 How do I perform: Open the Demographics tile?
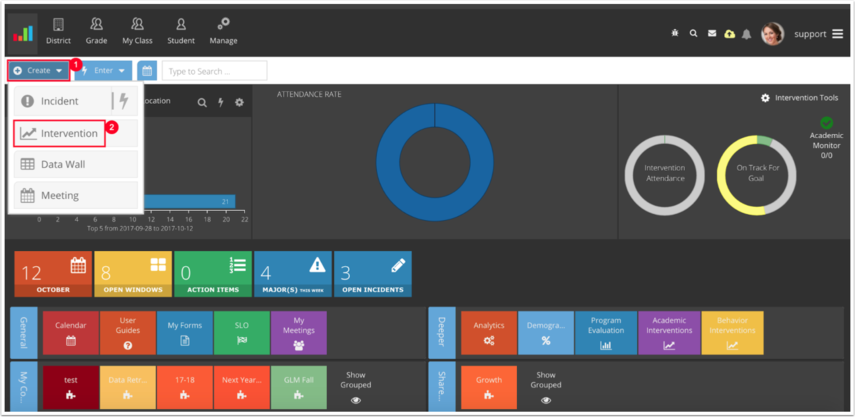point(546,333)
